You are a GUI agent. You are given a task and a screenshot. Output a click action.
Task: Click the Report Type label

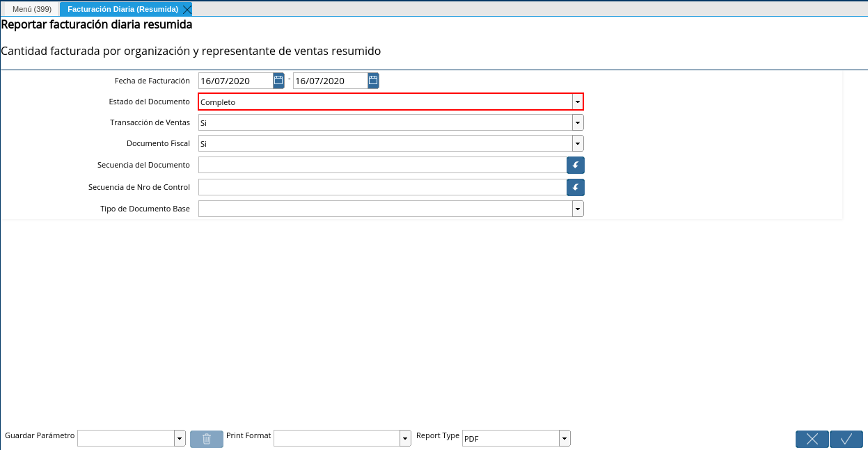(438, 435)
